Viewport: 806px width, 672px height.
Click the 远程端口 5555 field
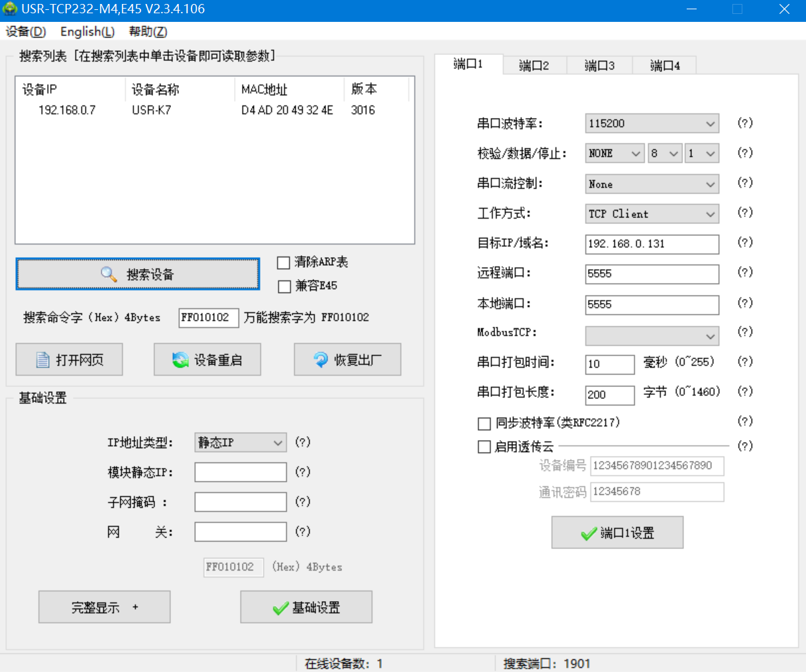tap(652, 274)
